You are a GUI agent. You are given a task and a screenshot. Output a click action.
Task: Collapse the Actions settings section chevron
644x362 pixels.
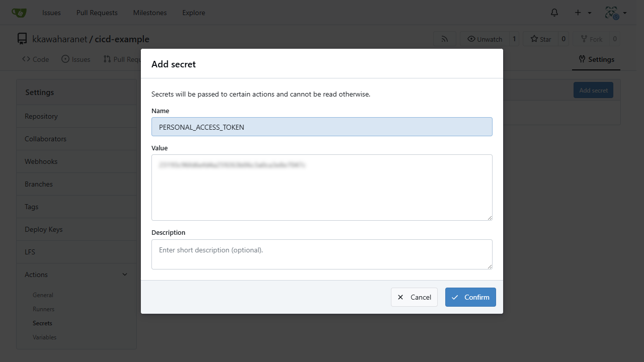(125, 275)
